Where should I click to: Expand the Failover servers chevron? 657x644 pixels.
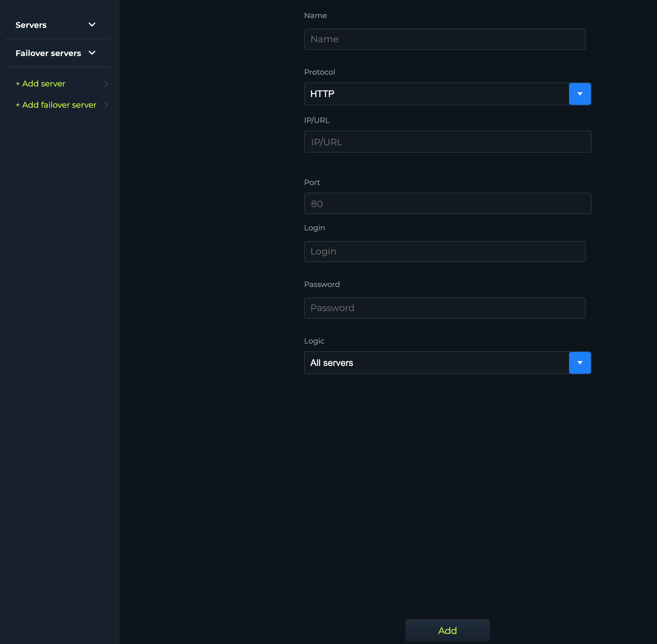point(92,53)
